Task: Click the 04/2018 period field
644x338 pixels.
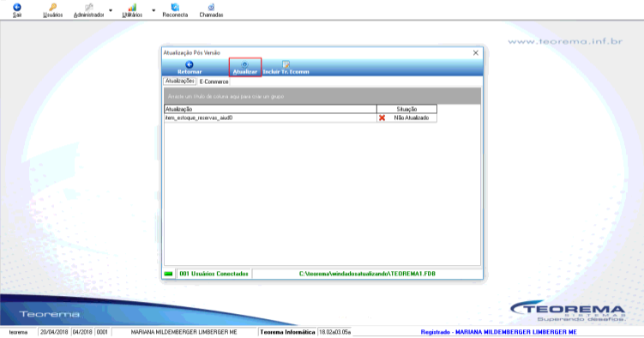Action: coord(82,332)
